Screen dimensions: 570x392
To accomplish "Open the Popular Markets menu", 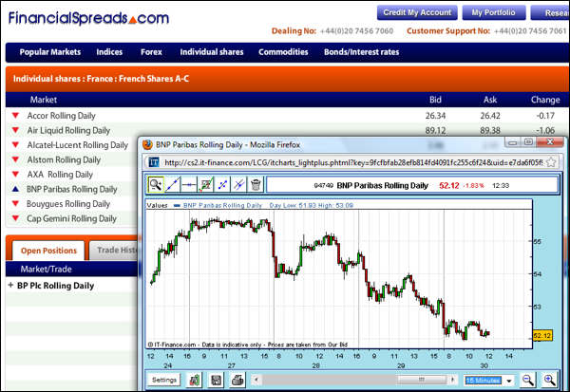I will [x=50, y=52].
